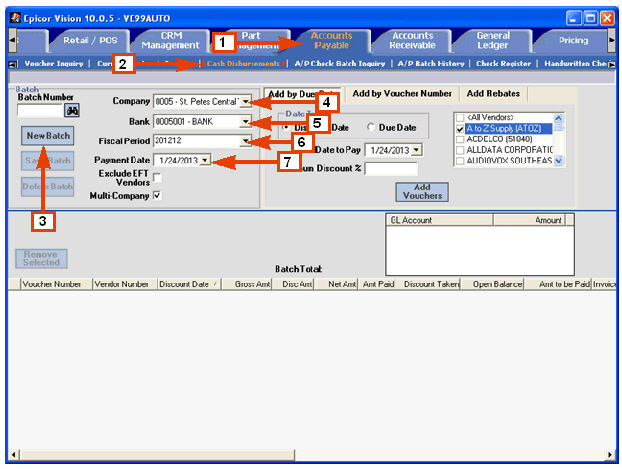The image size is (622, 469).
Task: Select Add by Voucher Number tab
Action: 402,94
